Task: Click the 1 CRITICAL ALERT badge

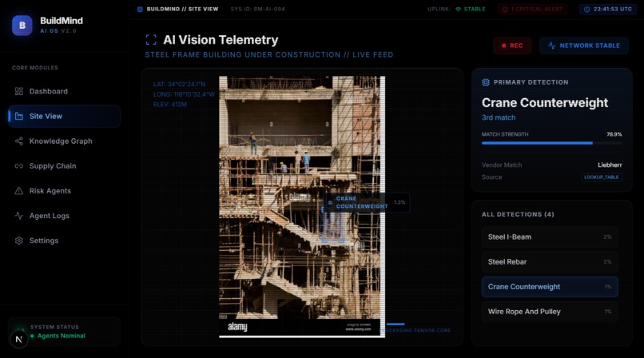Action: pyautogui.click(x=532, y=9)
